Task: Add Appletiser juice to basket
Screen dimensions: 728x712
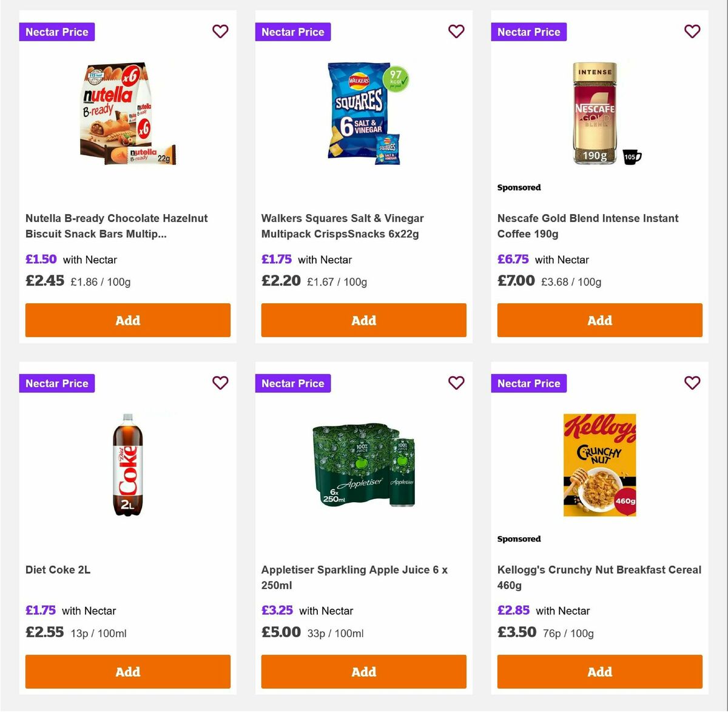Action: (x=363, y=671)
